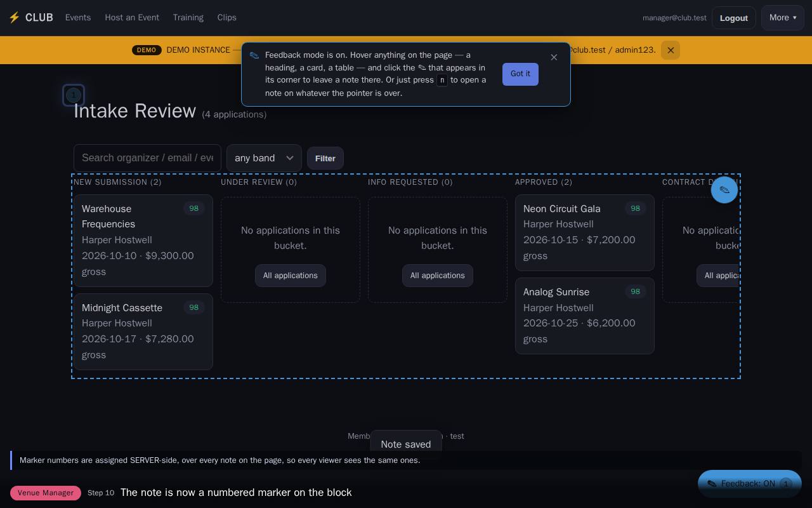The width and height of the screenshot is (812, 508).
Task: Click Harper Hostwell on Midnight Cassette card
Action: click(x=117, y=324)
